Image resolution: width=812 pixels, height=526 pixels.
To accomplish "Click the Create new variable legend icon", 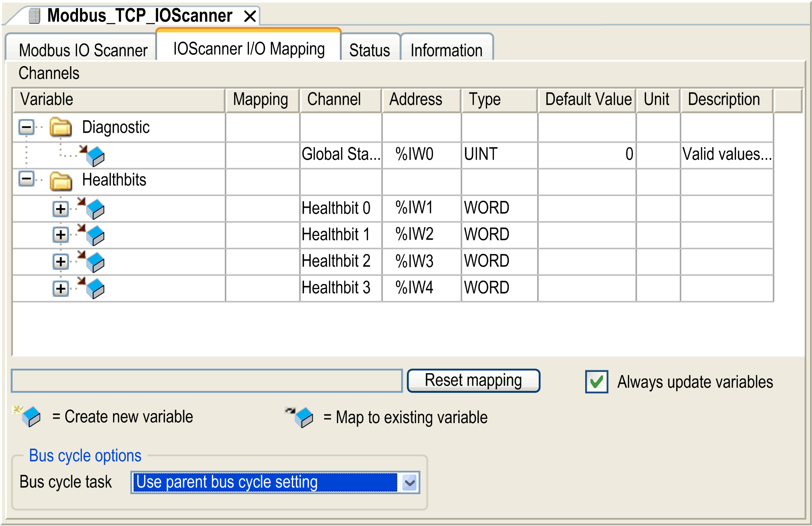I will point(27,416).
